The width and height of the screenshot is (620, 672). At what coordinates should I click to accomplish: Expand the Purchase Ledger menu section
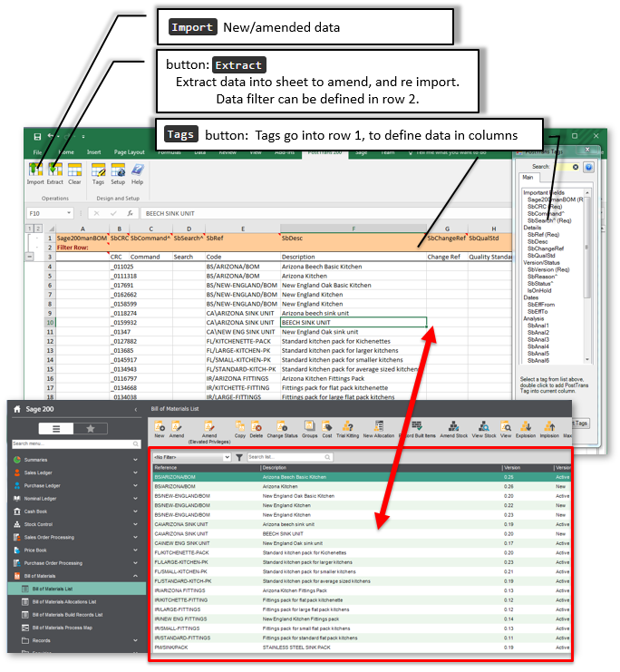[135, 485]
